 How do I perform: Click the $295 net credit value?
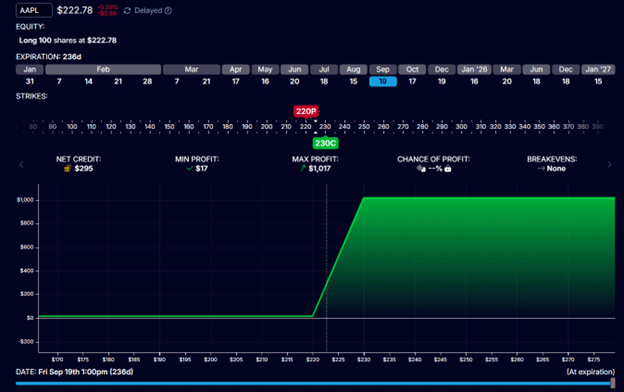[x=84, y=169]
